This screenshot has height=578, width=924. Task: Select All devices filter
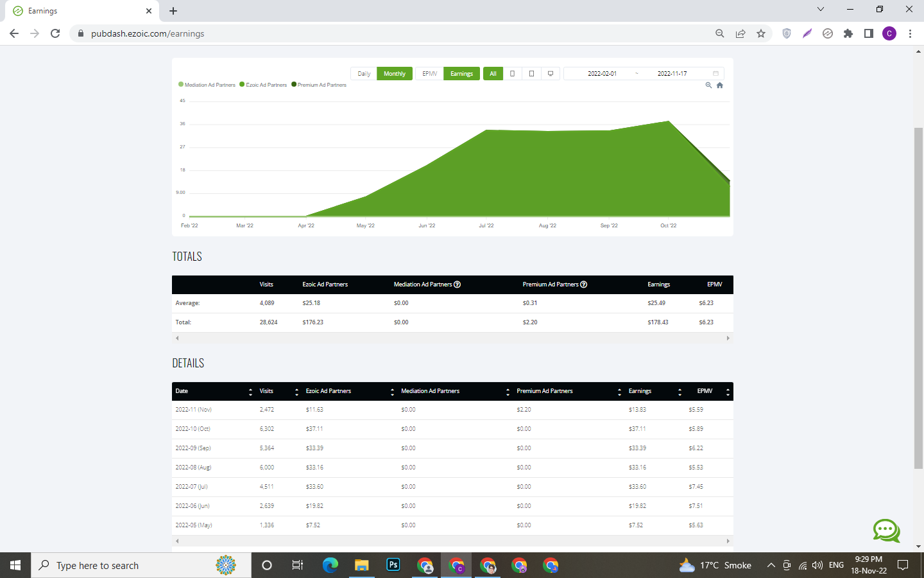493,74
